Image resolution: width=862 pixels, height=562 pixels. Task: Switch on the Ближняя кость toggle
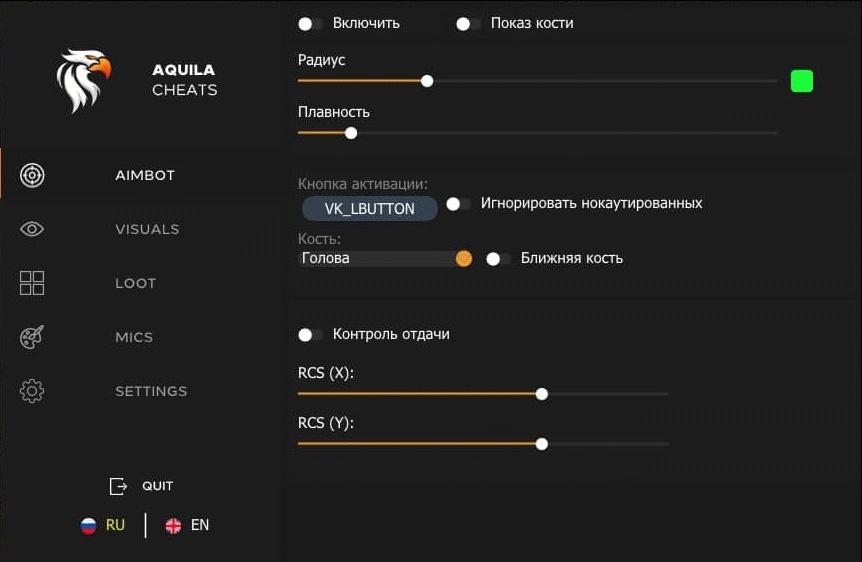coord(498,258)
